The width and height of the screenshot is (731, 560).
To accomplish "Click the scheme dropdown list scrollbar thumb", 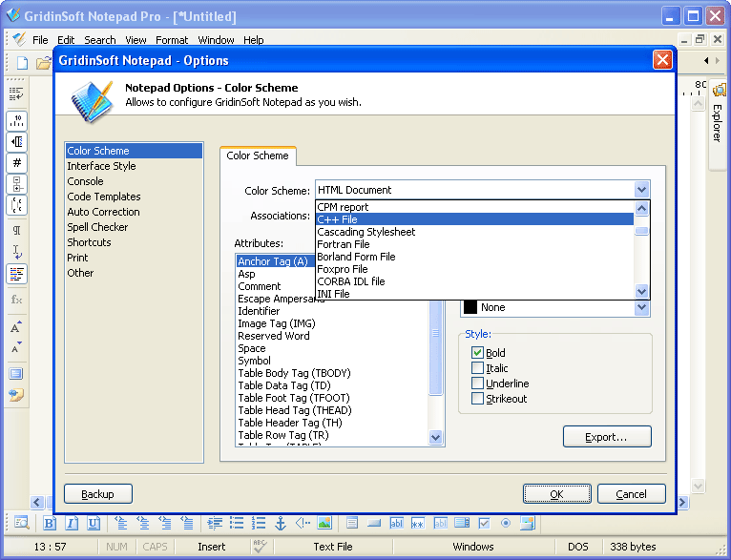I will pyautogui.click(x=641, y=231).
